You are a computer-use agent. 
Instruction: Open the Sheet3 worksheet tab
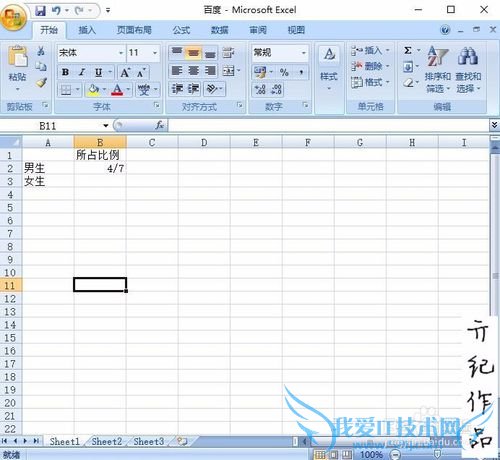(149, 442)
